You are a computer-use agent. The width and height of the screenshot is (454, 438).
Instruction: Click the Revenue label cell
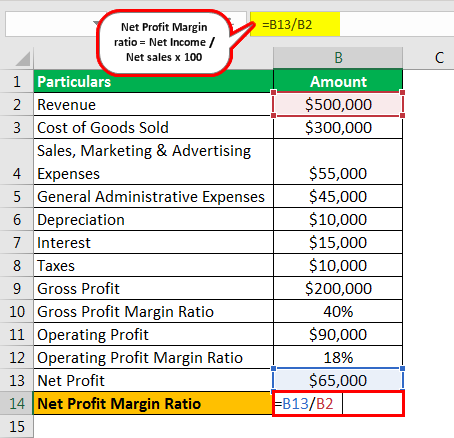(x=153, y=104)
